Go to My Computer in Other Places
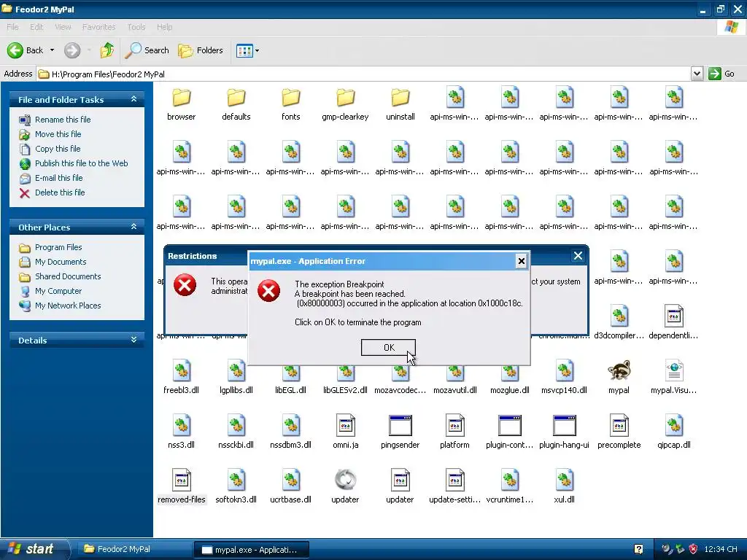747x560 pixels. tap(58, 291)
